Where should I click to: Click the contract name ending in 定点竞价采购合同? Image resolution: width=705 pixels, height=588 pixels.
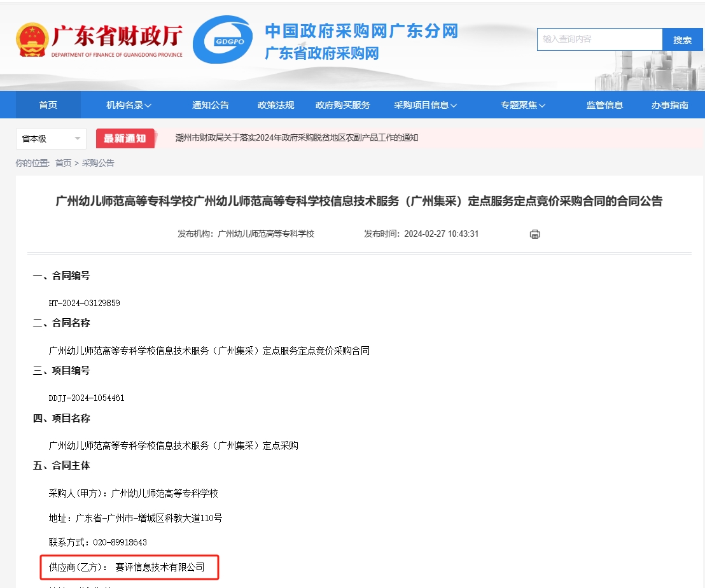209,351
